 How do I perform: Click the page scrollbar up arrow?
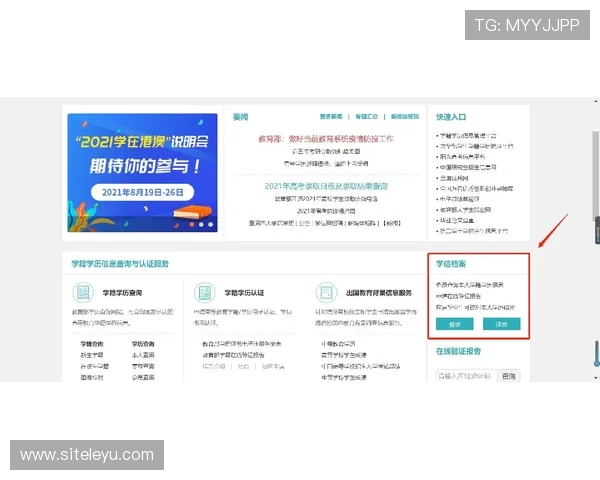tap(596, 101)
